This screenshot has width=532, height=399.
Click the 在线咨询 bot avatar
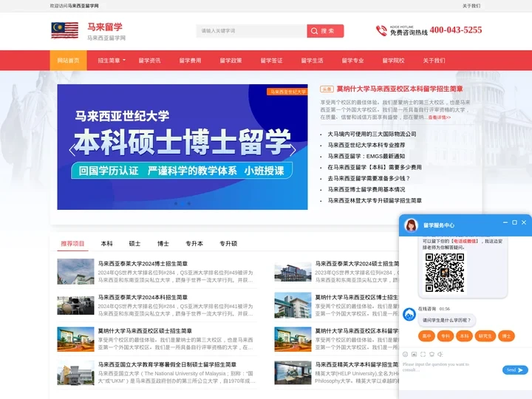click(409, 314)
